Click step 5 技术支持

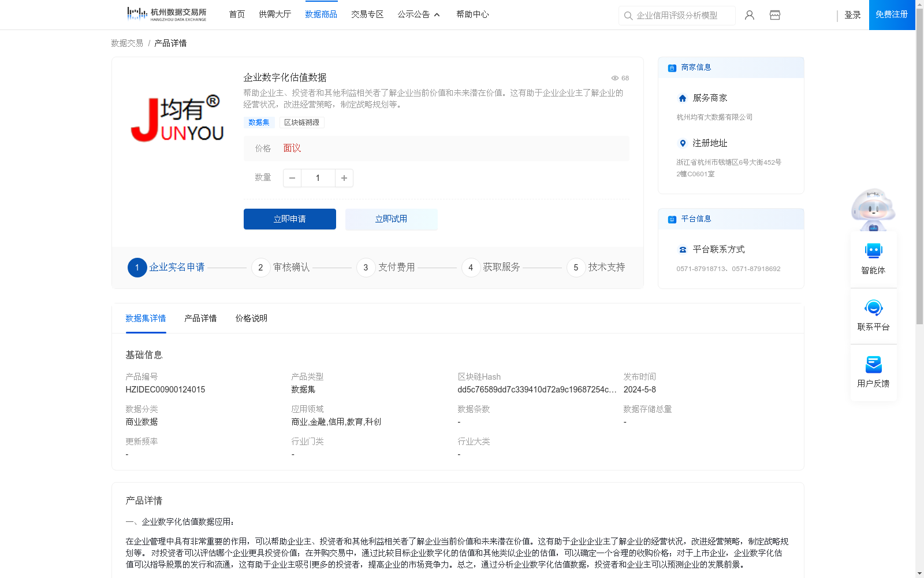[596, 268]
